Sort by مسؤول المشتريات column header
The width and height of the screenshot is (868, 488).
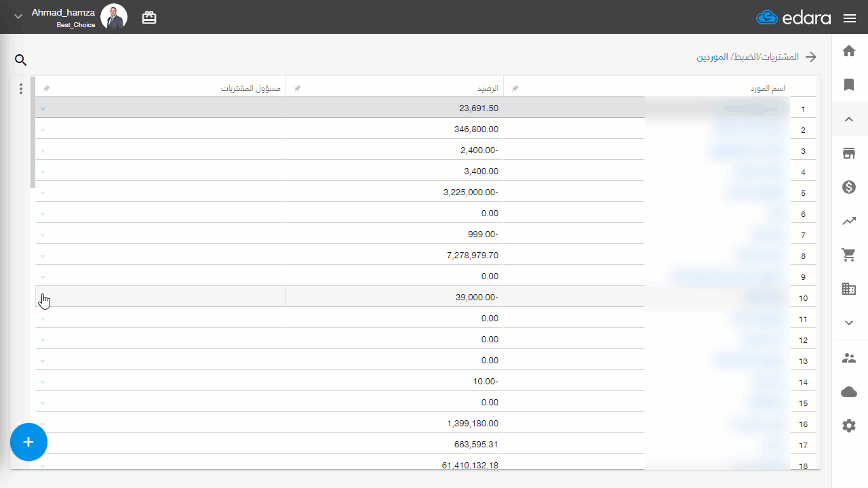(x=251, y=89)
